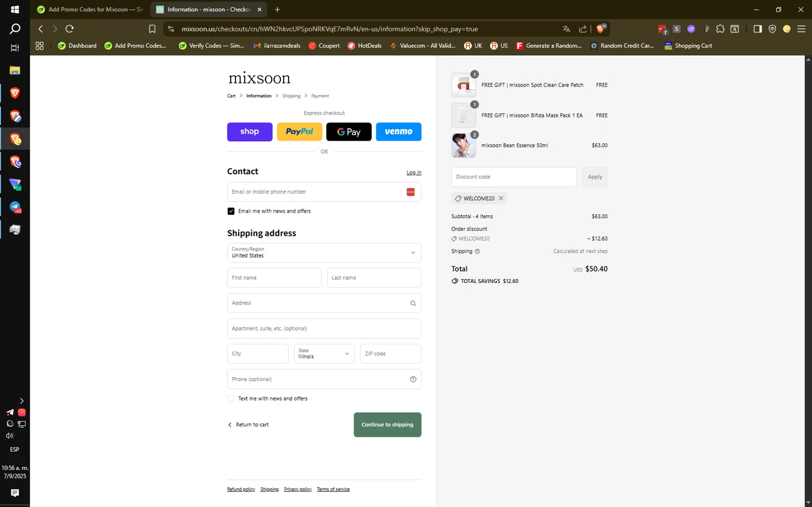Toggle the browser sidebar panel icon

757,29
